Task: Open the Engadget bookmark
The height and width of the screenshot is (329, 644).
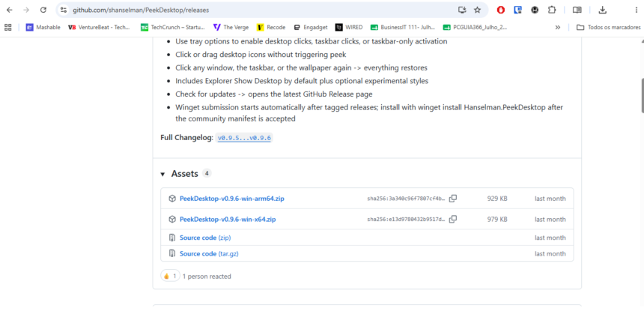Action: pos(311,27)
